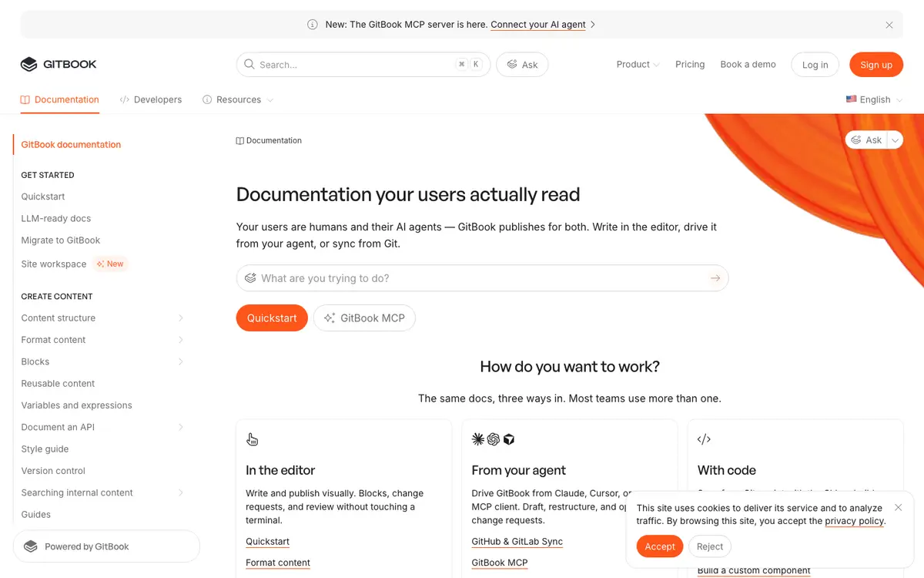Open Book a demo
The height and width of the screenshot is (578, 924).
pos(748,65)
